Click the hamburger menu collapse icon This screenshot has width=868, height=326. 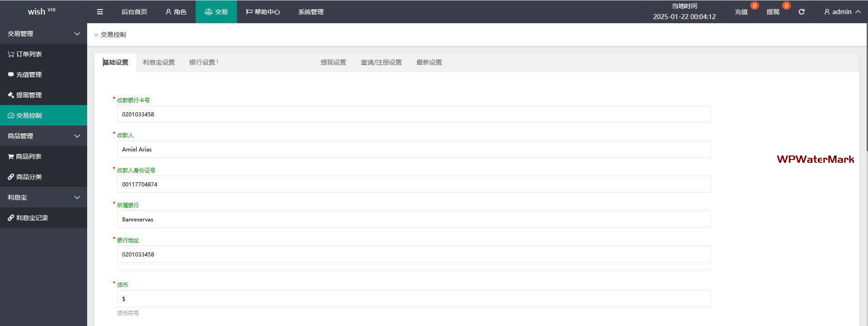click(x=100, y=12)
